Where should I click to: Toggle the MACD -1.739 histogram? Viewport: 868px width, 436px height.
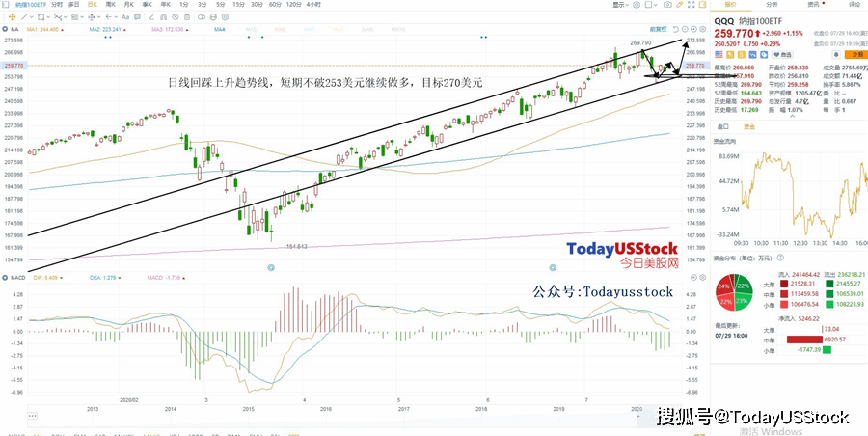click(x=166, y=277)
